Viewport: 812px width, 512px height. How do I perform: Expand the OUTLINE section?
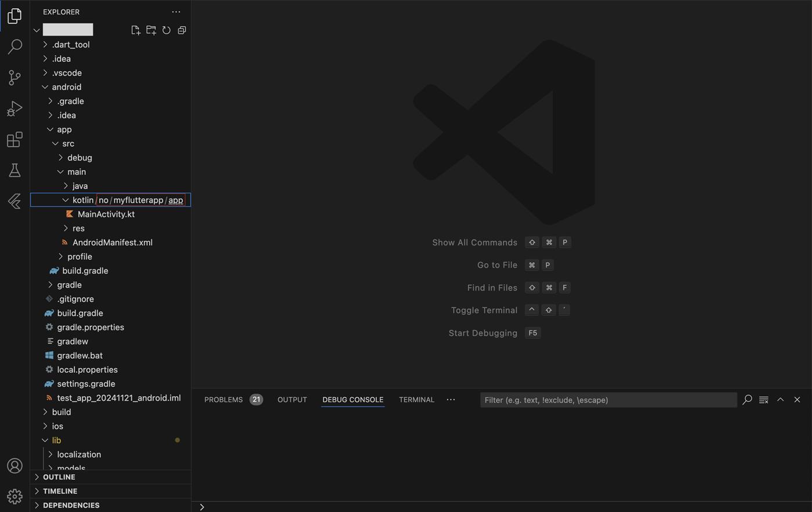pos(110,477)
